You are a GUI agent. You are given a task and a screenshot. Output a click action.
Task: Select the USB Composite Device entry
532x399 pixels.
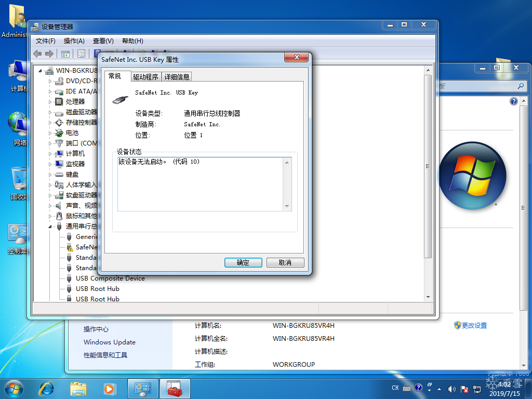coord(110,278)
